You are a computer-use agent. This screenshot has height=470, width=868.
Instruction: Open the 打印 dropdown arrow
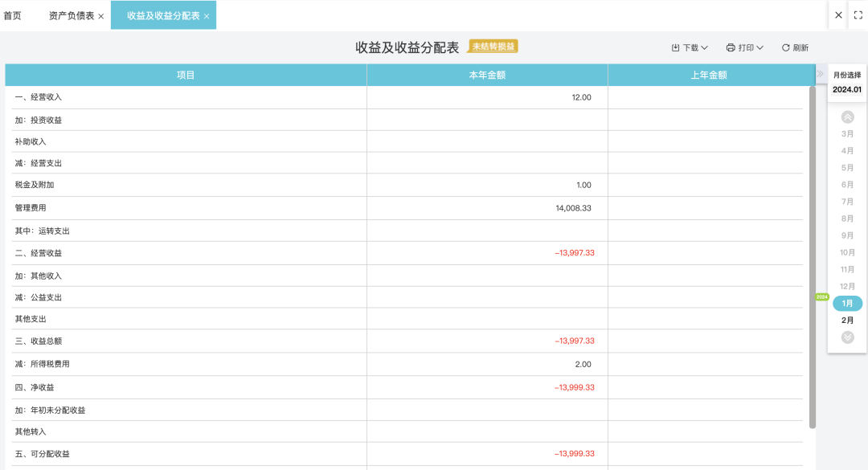pyautogui.click(x=759, y=48)
